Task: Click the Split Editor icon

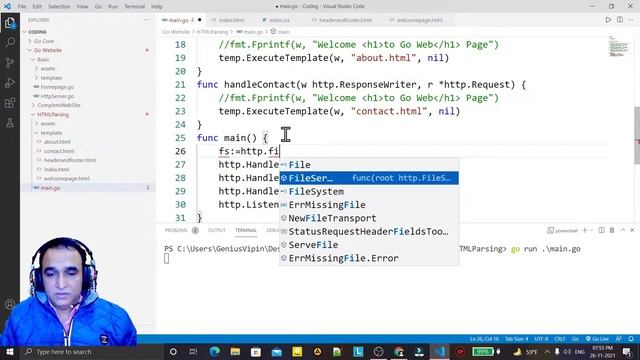Action: pos(620,20)
